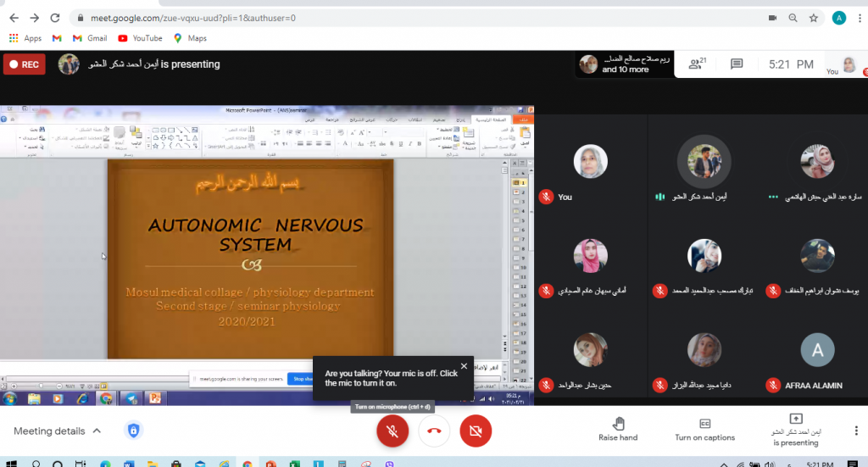The image size is (868, 467).
Task: Show the participants list icon
Action: (x=696, y=64)
